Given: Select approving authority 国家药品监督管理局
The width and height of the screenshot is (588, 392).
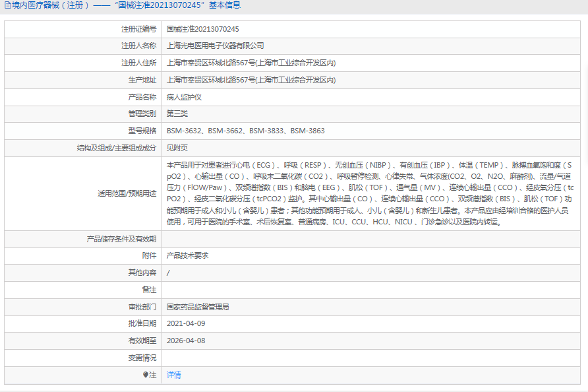Looking at the screenshot, I should (198, 307).
